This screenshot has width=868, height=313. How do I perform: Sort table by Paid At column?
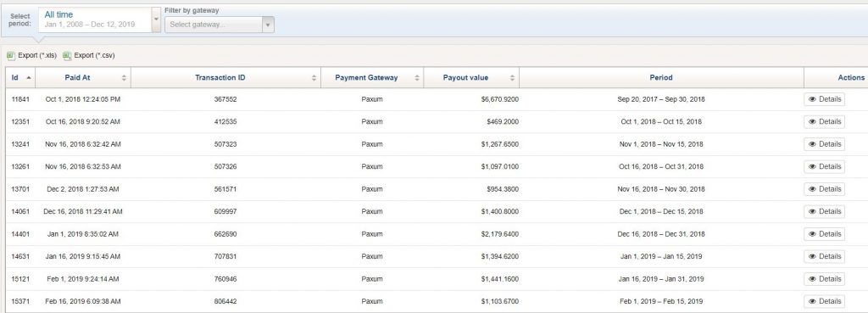83,77
